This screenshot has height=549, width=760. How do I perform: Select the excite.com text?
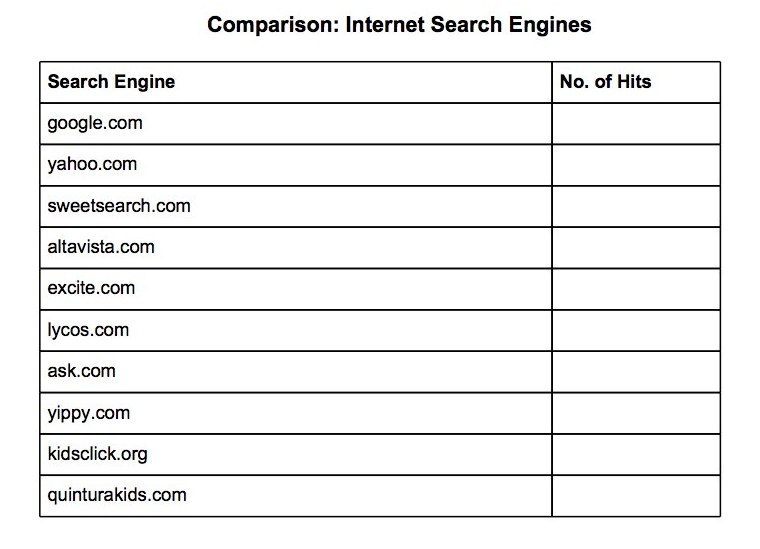(91, 288)
